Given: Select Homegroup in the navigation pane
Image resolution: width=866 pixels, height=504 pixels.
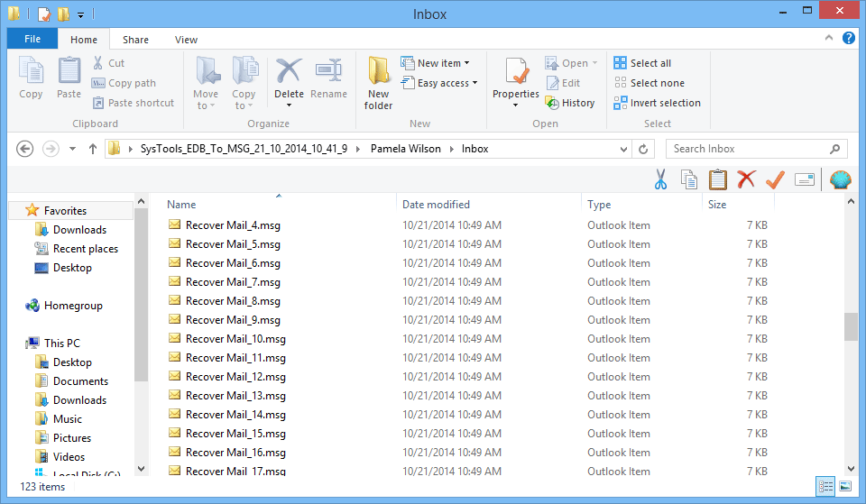Looking at the screenshot, I should click(x=73, y=306).
